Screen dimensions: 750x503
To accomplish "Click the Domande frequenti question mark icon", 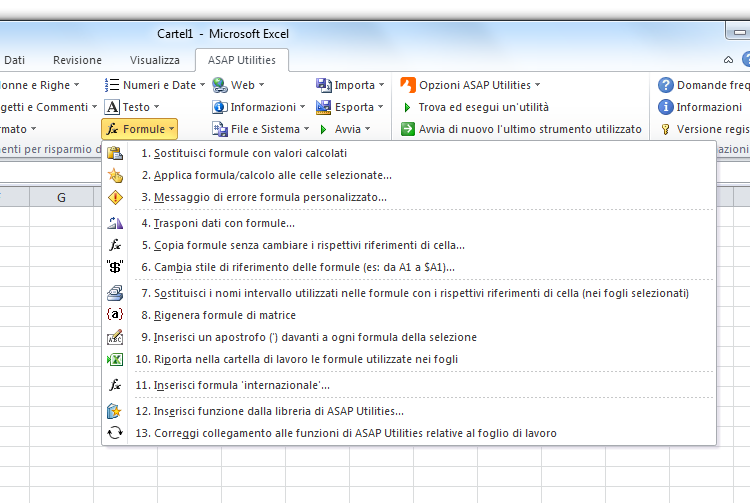I will (x=666, y=85).
